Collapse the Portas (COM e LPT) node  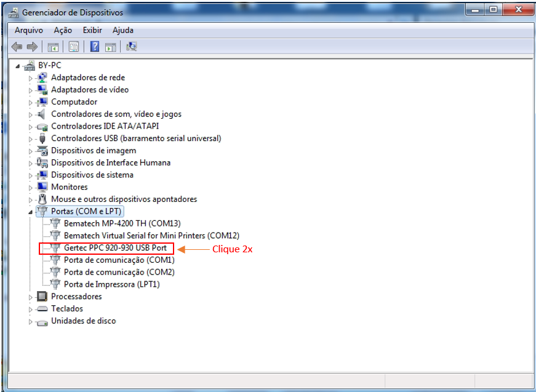coord(30,212)
